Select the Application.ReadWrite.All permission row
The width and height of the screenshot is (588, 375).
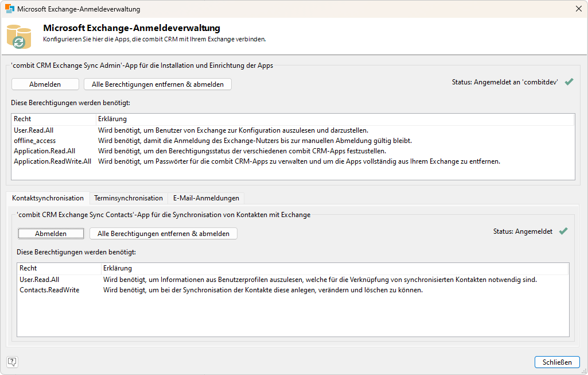click(x=52, y=161)
